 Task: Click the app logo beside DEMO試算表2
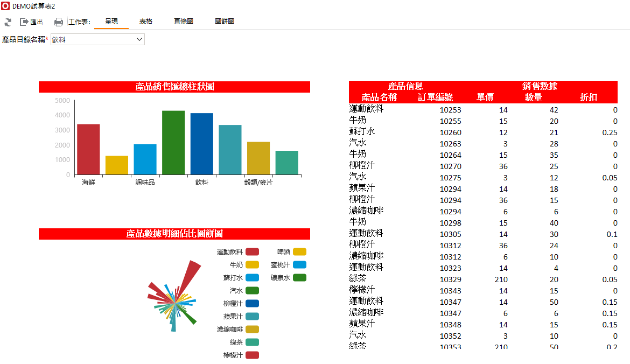5,6
